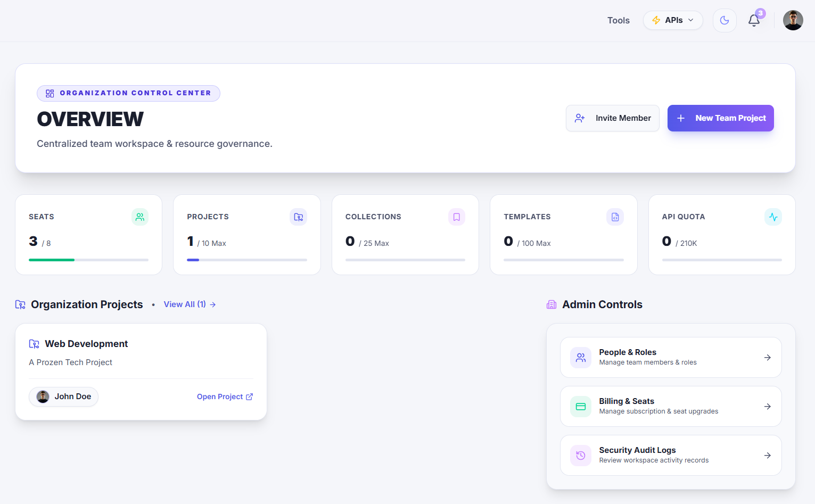Click the Projects card folder icon
Image resolution: width=815 pixels, height=504 pixels.
coord(299,217)
